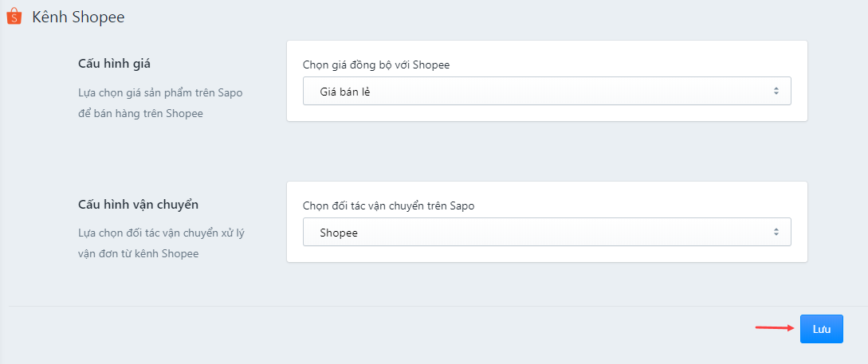Click the description text under Cấu hình vận chuyển
Screen dimensions: 868x364
162,244
